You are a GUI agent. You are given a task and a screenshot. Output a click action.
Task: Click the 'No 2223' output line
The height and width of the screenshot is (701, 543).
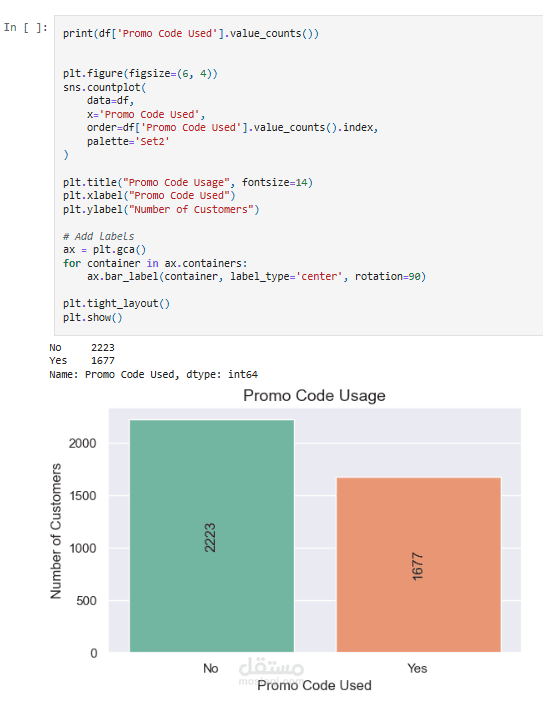coord(82,347)
